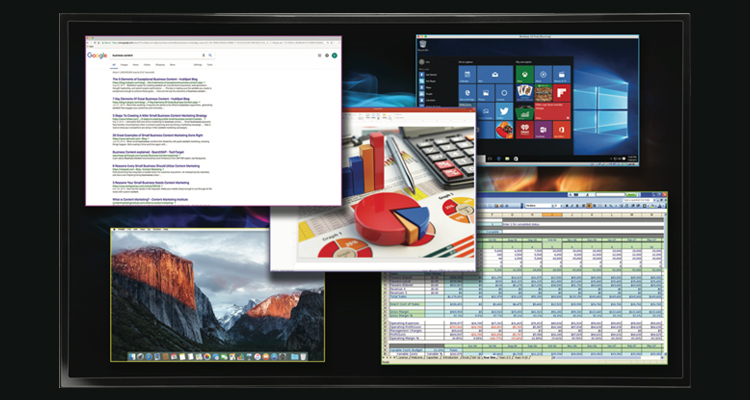The width and height of the screenshot is (750, 400).
Task: Open the Groove Music tile
Action: tap(543, 74)
